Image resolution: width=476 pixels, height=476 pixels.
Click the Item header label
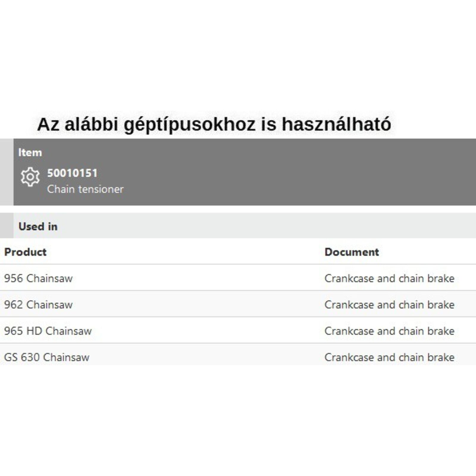[x=30, y=153]
